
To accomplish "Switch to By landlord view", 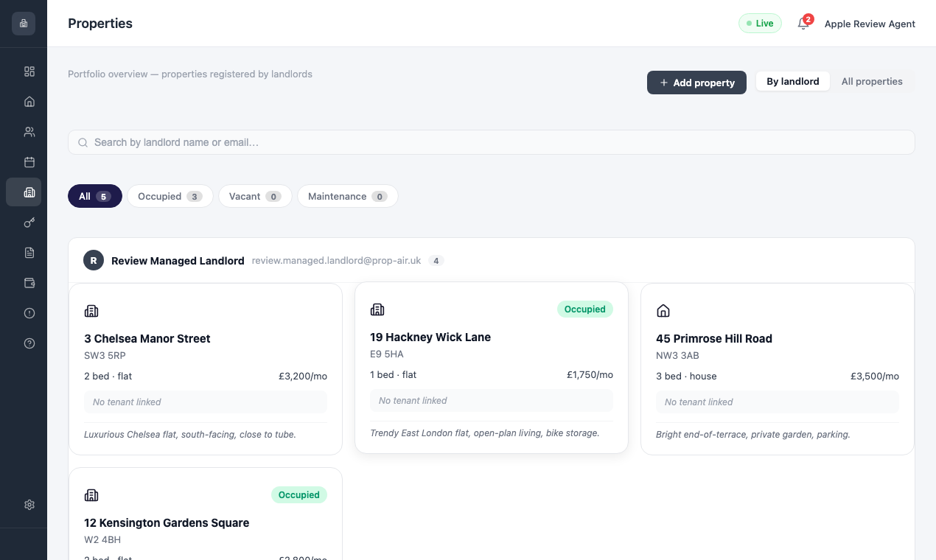I will point(793,82).
